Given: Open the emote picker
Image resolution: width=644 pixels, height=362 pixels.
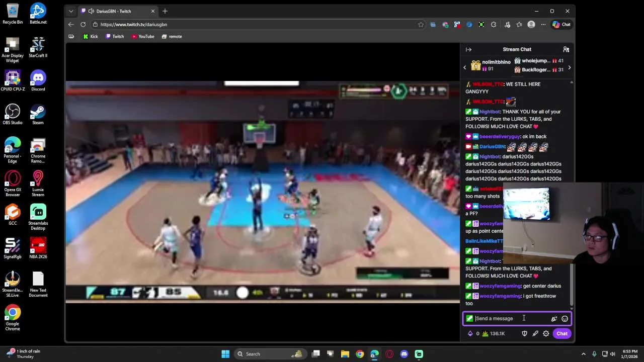Looking at the screenshot, I should click(x=565, y=319).
